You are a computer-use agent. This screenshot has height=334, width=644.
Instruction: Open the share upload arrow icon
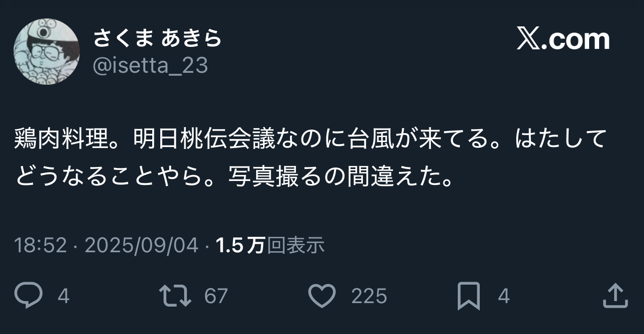(615, 296)
